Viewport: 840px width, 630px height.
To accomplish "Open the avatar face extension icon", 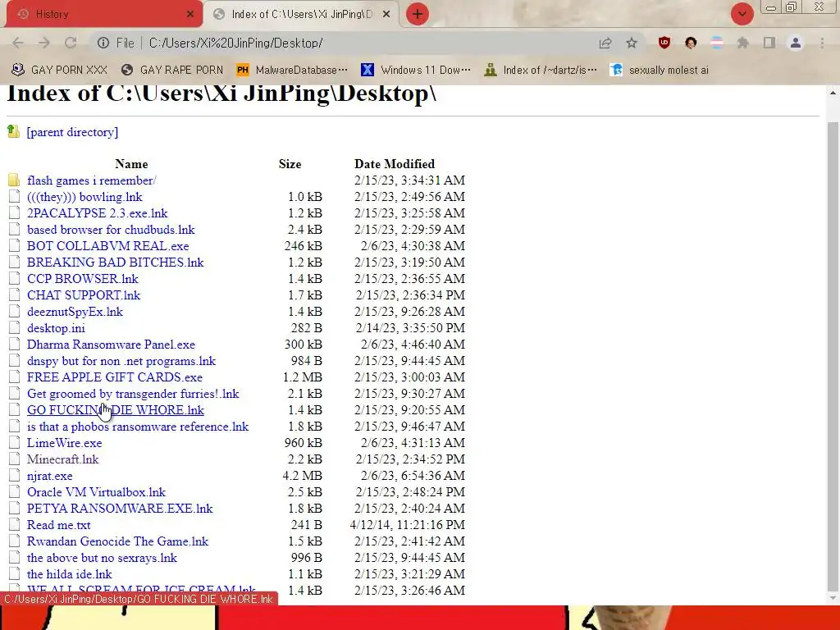I will click(691, 43).
